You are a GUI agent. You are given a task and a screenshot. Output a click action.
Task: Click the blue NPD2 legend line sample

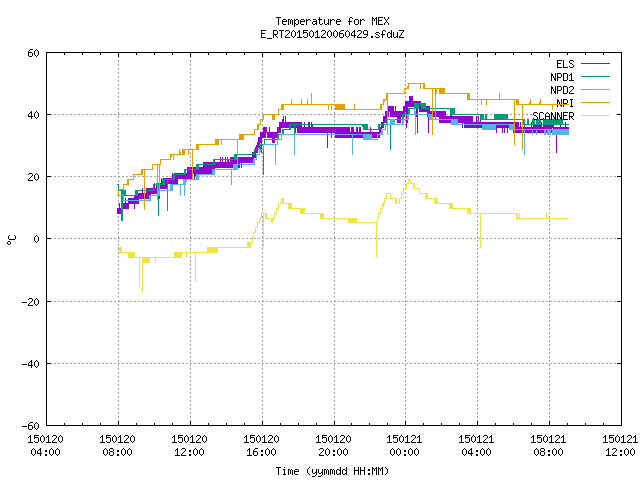[595, 89]
